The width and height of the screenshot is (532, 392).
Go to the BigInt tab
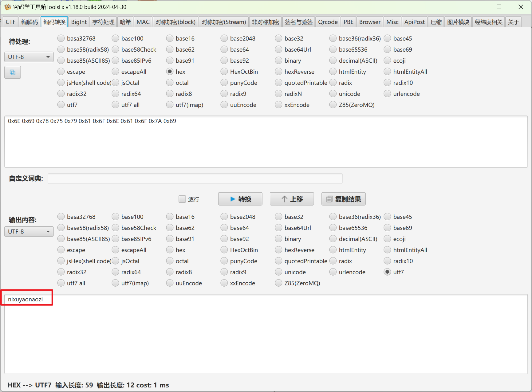pos(79,22)
